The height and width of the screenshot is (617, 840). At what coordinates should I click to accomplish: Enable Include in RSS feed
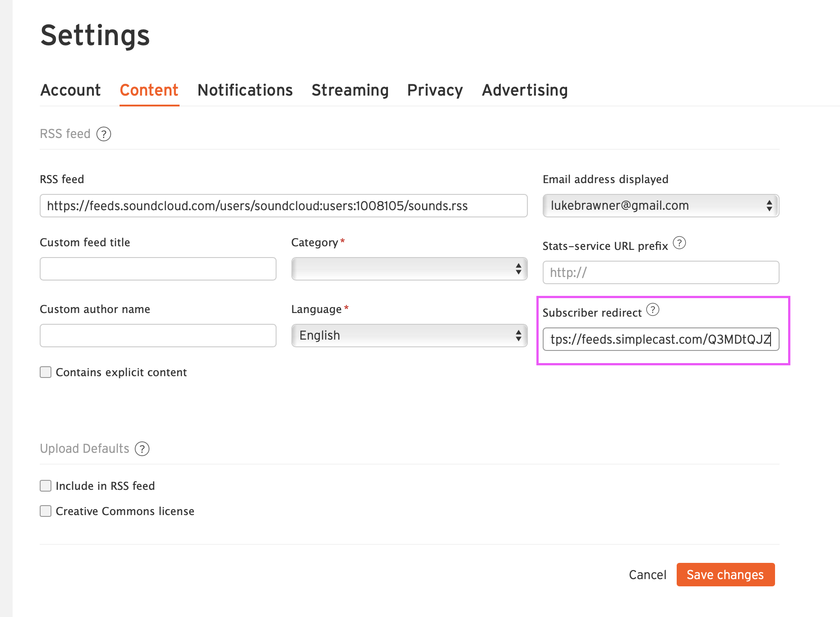pos(46,486)
